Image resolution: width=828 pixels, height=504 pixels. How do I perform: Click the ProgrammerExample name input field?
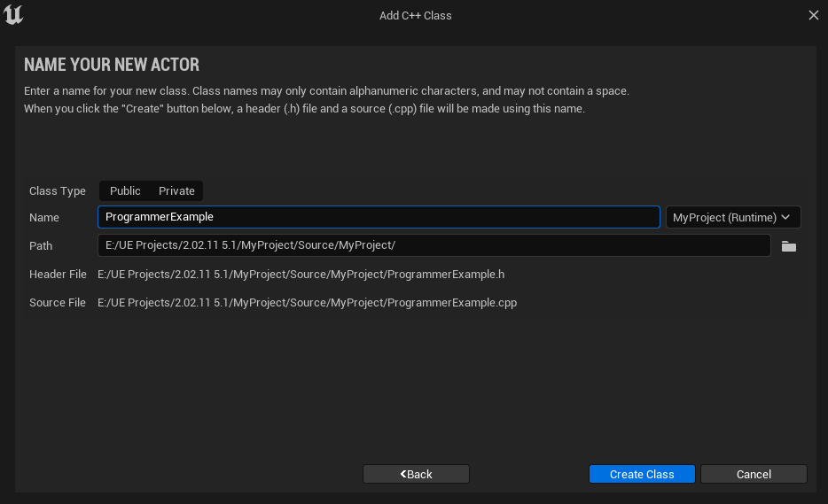pos(379,217)
